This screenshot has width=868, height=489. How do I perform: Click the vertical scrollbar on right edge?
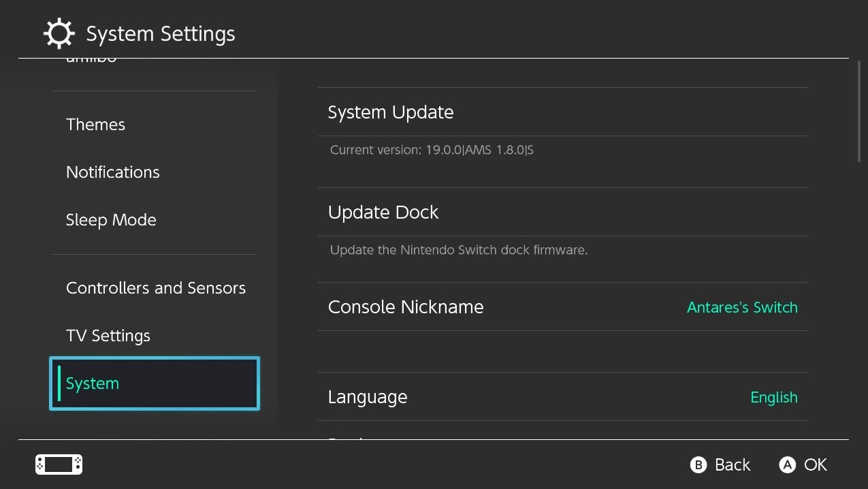pos(859,112)
